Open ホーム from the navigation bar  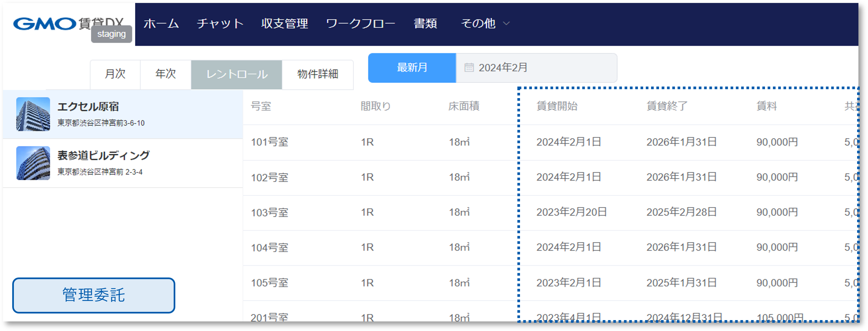161,23
